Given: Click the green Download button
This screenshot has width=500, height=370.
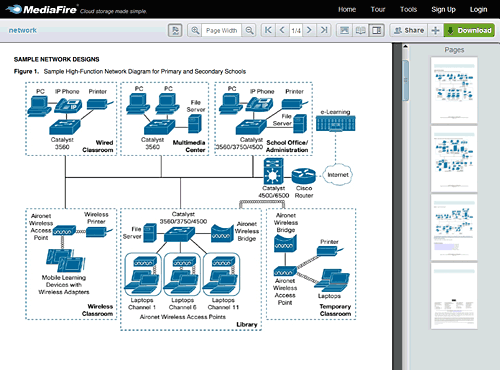Looking at the screenshot, I should (x=469, y=30).
